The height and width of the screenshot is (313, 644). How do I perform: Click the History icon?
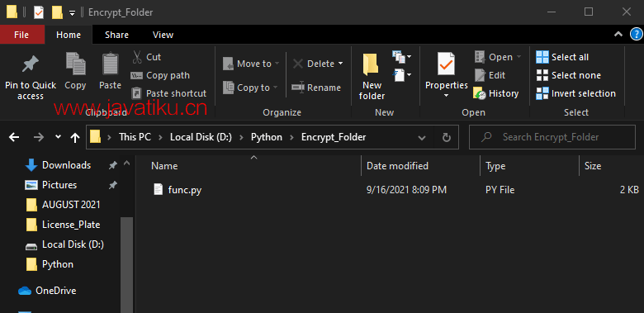(480, 93)
